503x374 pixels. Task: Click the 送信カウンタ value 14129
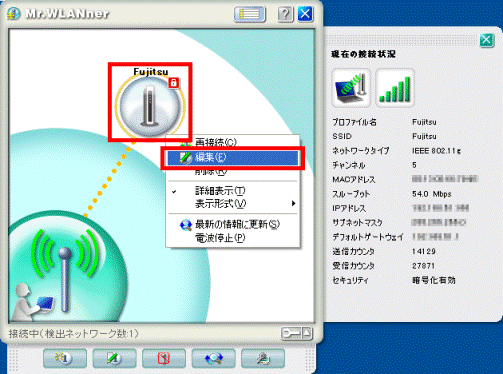tap(424, 251)
